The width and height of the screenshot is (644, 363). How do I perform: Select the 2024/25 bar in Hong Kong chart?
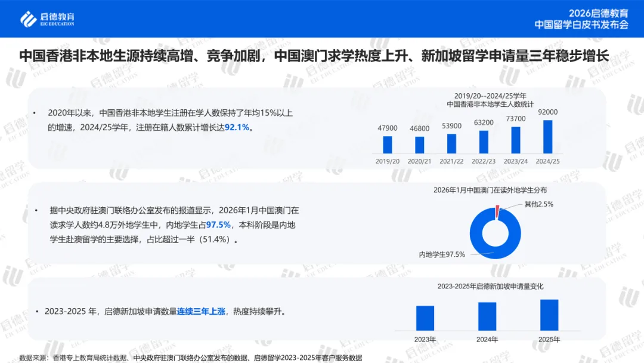[547, 137]
